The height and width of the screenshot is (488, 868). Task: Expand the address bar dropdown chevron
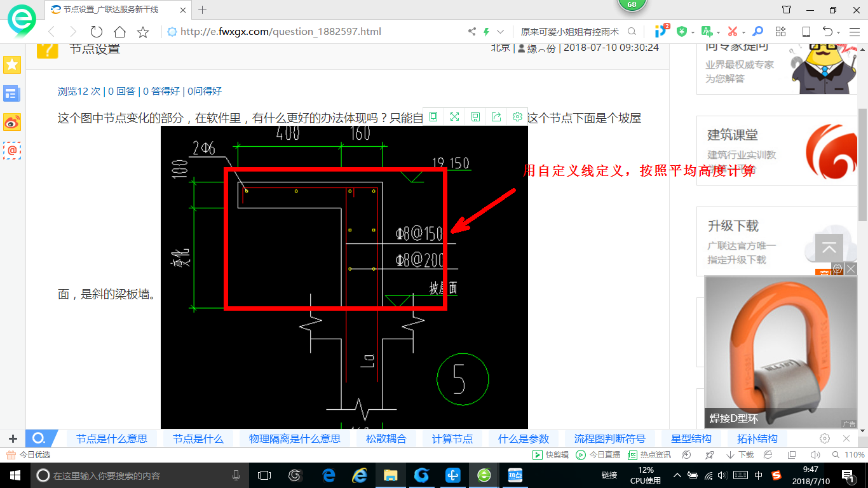click(x=500, y=32)
